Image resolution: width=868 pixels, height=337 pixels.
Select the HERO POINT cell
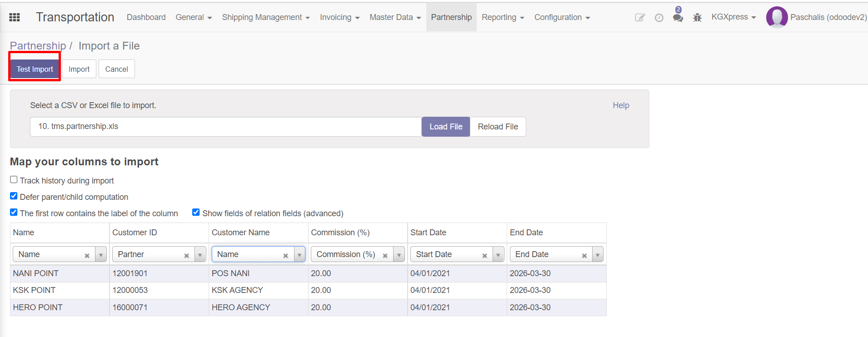(x=60, y=307)
